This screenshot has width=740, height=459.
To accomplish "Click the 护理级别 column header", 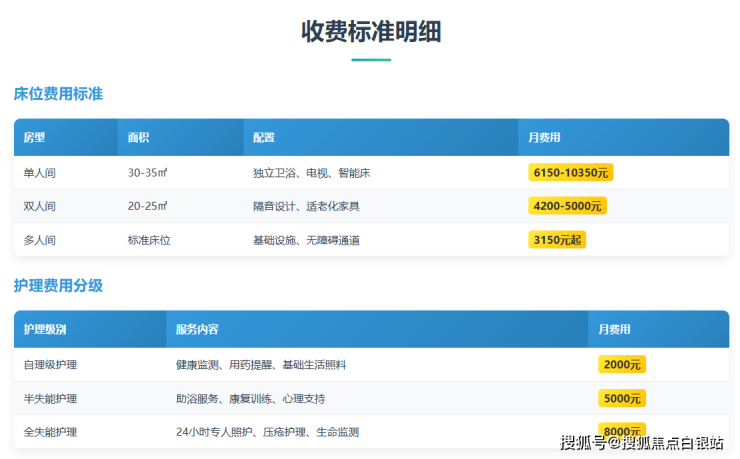I will coord(45,329).
